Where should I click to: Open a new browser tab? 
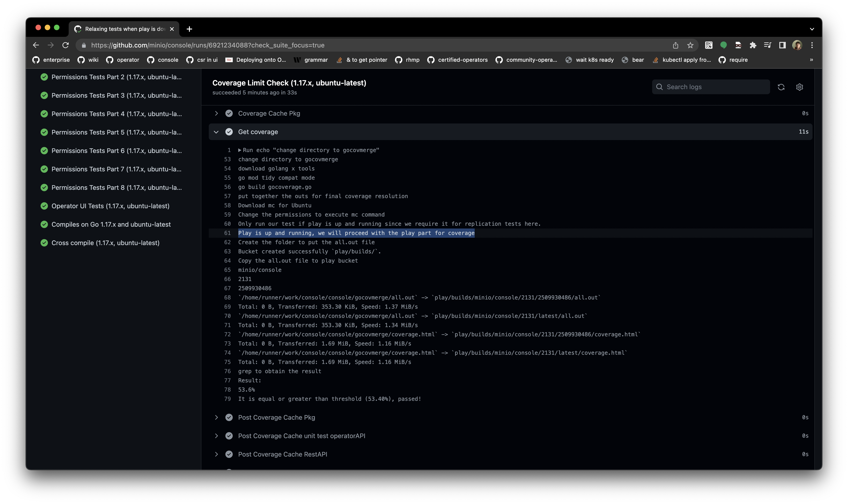click(x=189, y=29)
